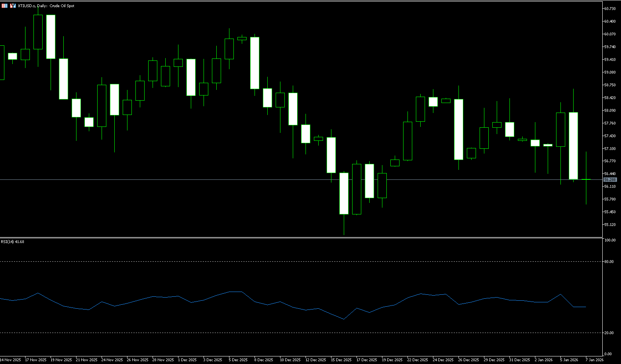
Task: Select the 5 Dec 2025 date label
Action: pyautogui.click(x=237, y=360)
